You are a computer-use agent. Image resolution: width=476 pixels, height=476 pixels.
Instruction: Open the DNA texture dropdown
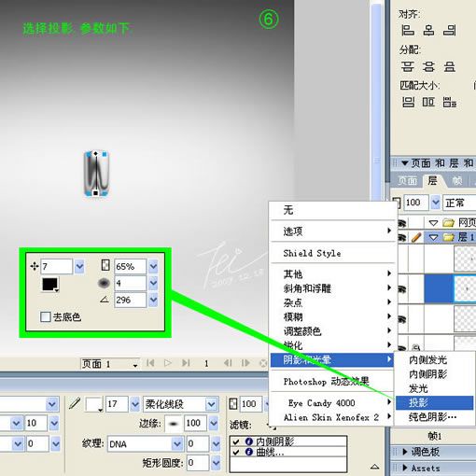point(176,443)
